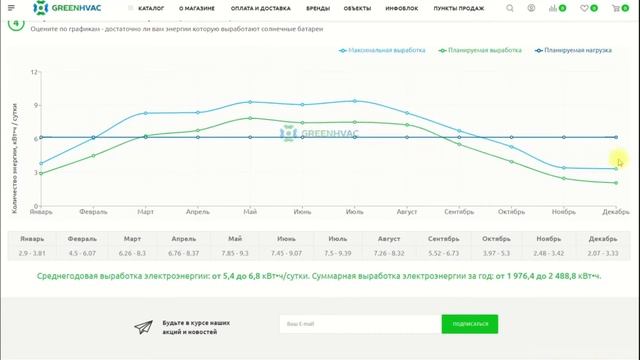Click Март table cell 6.26 - 8.3
This screenshot has width=640, height=360.
point(132,253)
